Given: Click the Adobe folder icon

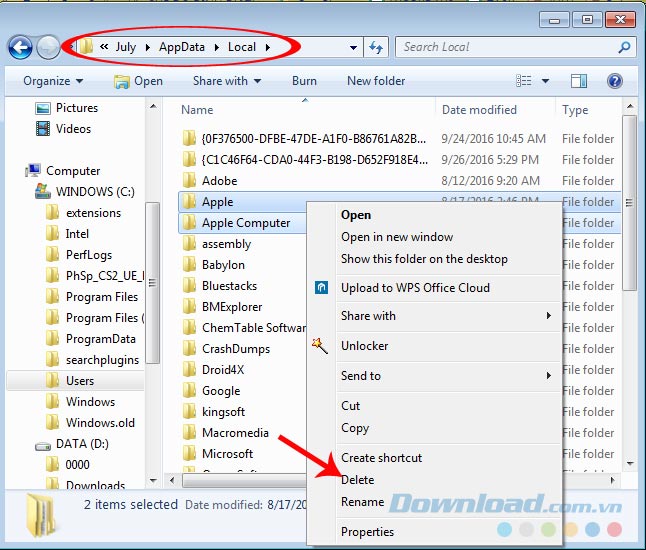Looking at the screenshot, I should (189, 180).
